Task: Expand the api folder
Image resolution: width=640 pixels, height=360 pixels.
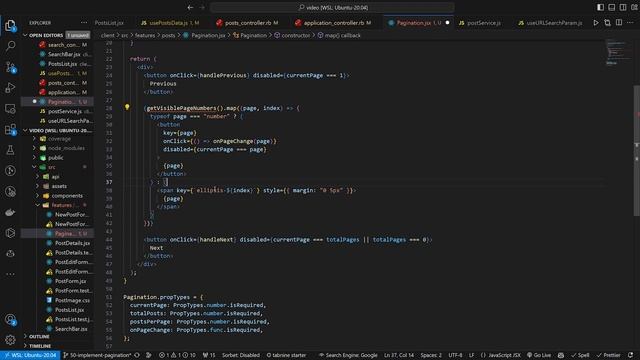Action: pyautogui.click(x=56, y=177)
